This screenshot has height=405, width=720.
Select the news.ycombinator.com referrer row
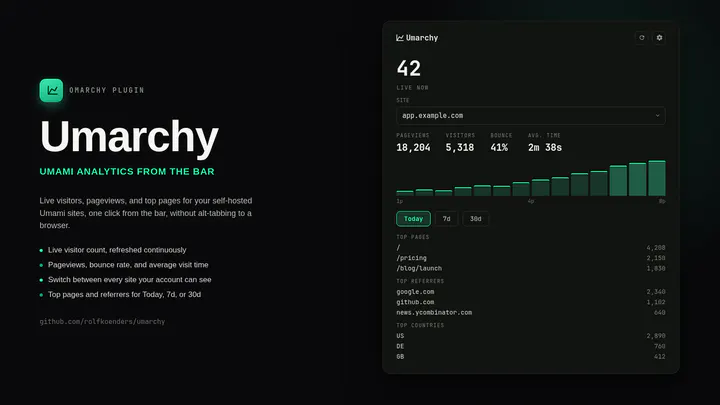tap(530, 313)
